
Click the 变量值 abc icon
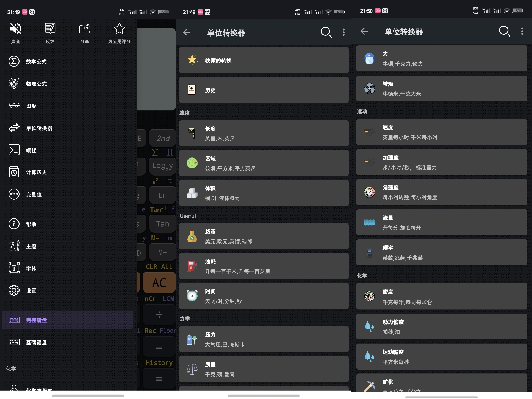click(14, 194)
